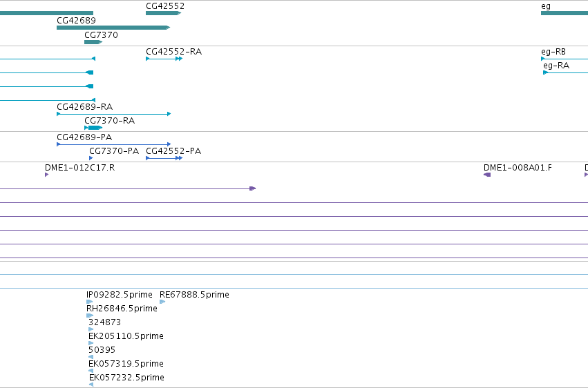Click the EK057319.5prime label
Image resolution: width=588 pixels, height=388 pixels.
126,364
